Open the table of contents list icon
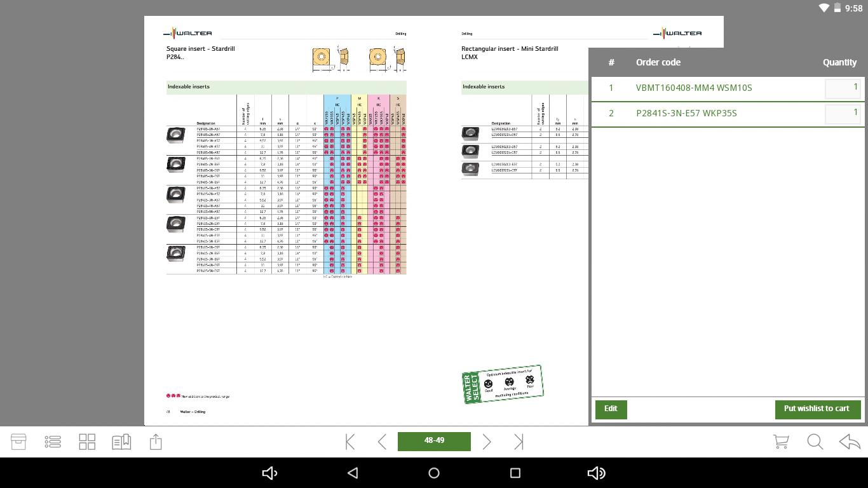This screenshot has width=868, height=488. click(x=53, y=442)
